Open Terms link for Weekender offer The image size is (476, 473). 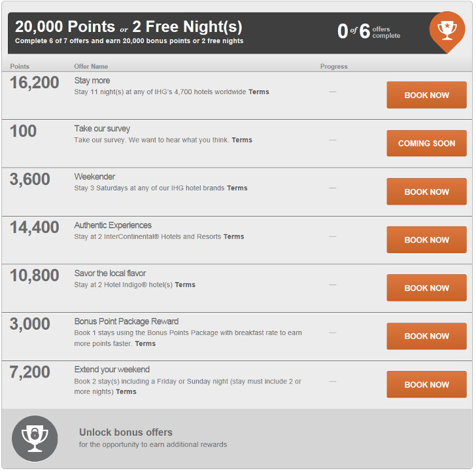coord(237,188)
